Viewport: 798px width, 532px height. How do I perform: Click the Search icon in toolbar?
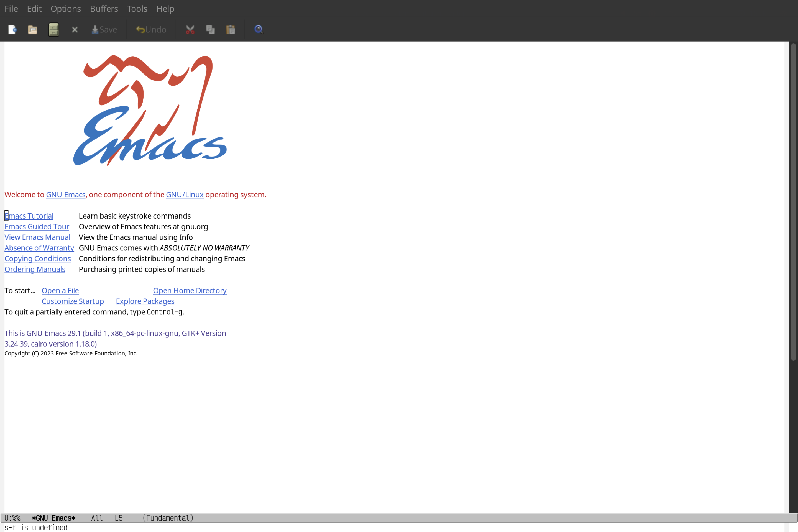(258, 29)
